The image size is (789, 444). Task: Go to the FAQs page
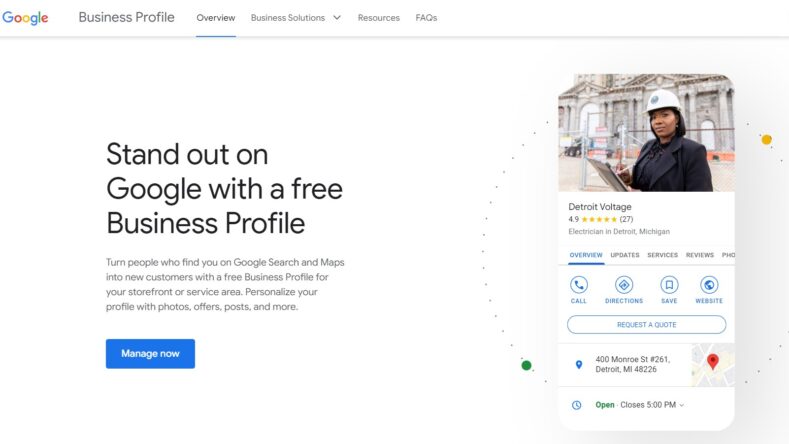[x=426, y=18]
